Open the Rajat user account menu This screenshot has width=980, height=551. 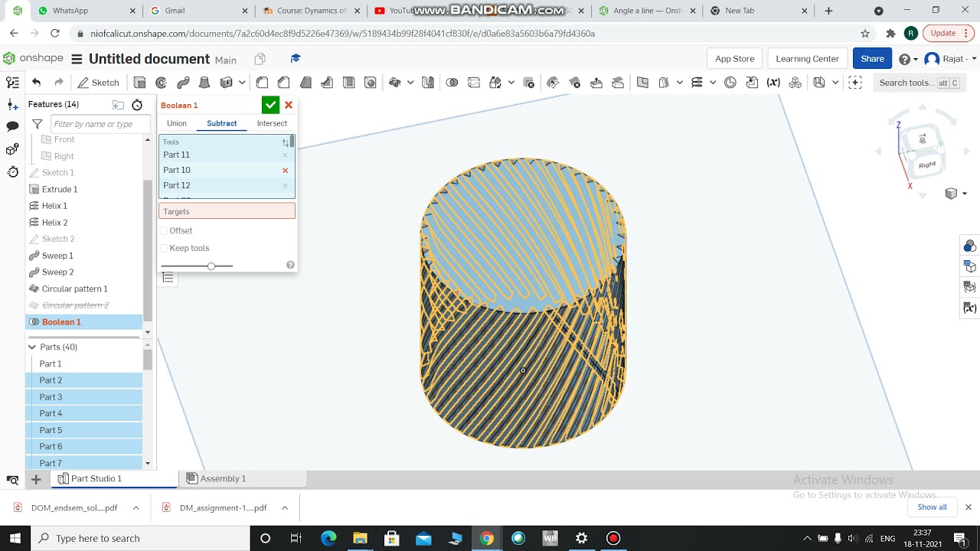click(950, 59)
